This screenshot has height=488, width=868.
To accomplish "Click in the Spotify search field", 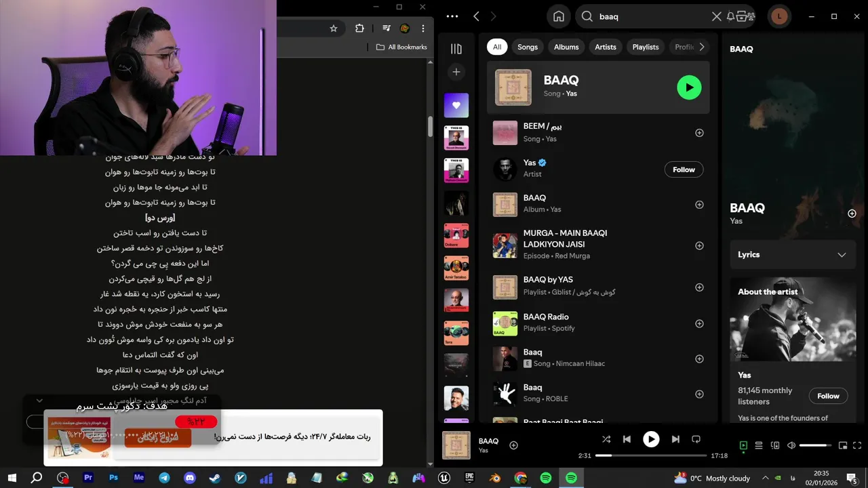I will point(651,16).
